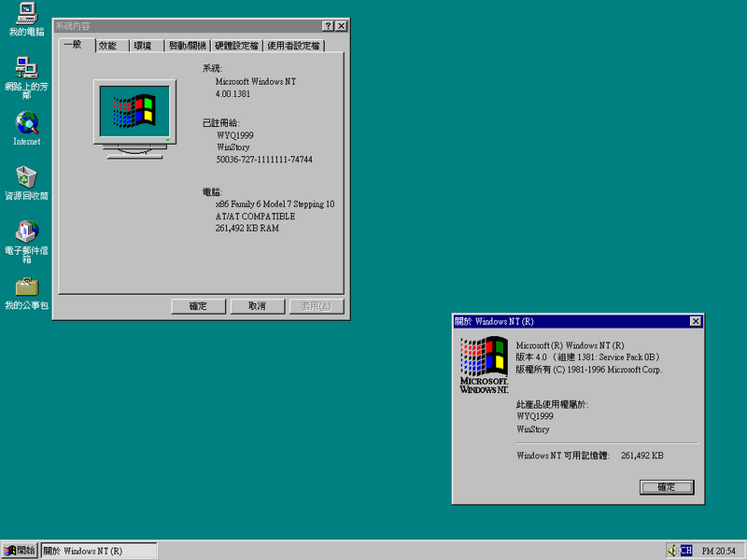Open the 使用者設定檔 tab
Viewport: 747px width, 560px height.
pos(294,46)
